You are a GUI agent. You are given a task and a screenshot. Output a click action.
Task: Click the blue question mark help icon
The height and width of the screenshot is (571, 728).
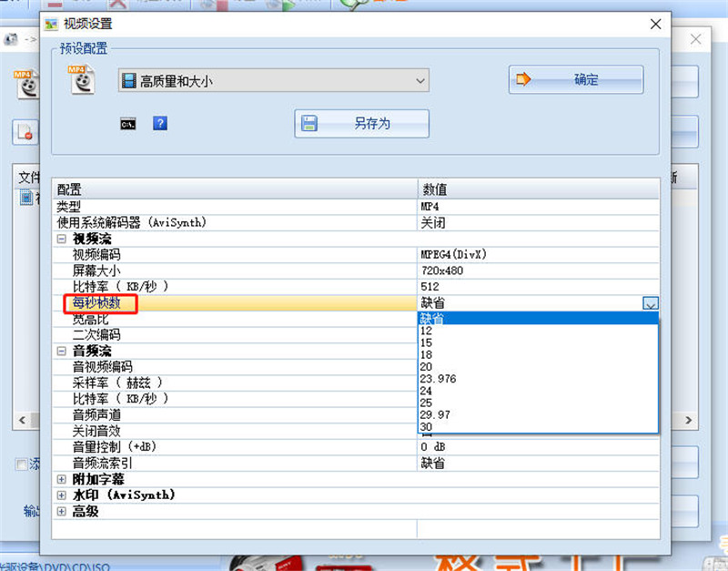point(160,123)
